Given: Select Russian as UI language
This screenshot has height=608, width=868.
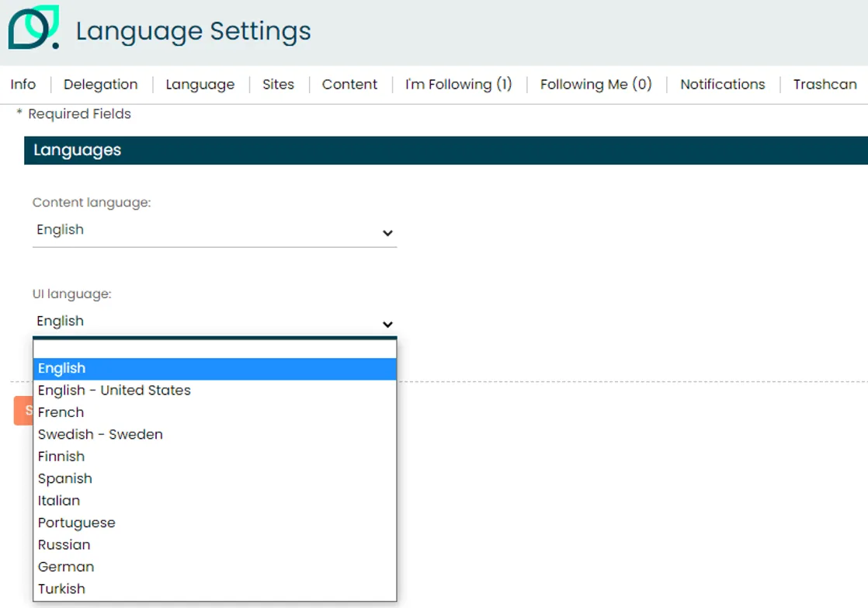Looking at the screenshot, I should click(215, 545).
